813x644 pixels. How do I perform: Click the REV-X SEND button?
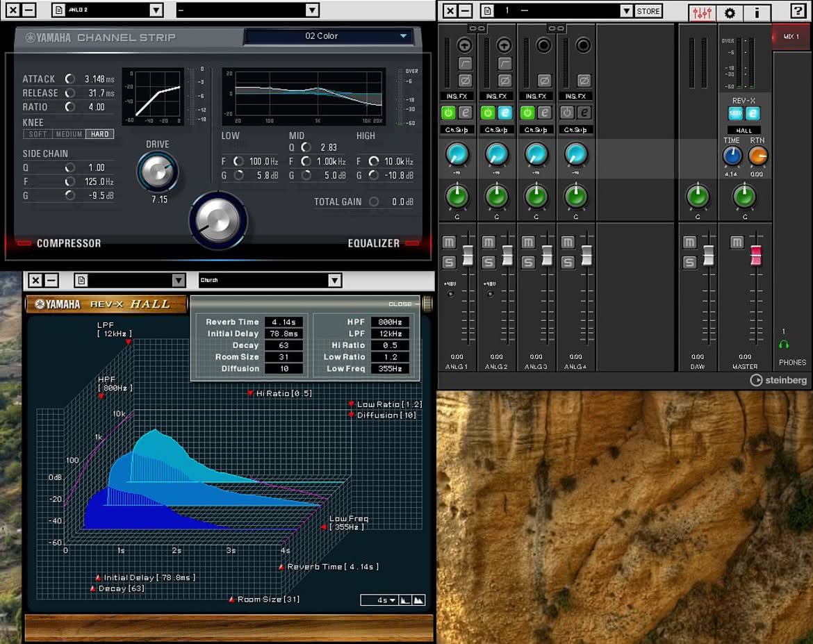tap(735, 113)
